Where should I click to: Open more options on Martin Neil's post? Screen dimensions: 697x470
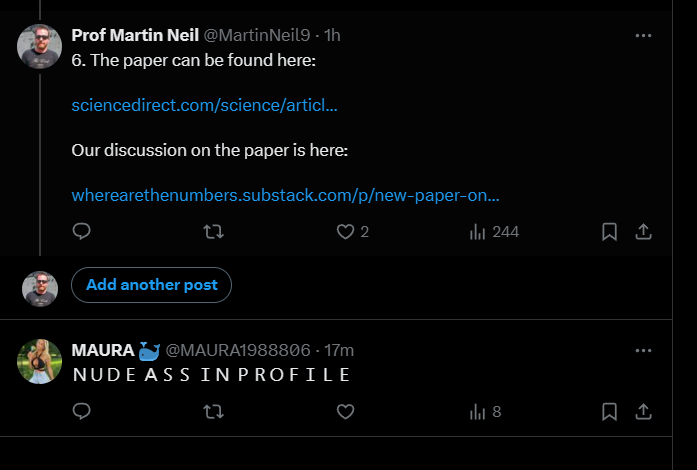click(x=644, y=35)
